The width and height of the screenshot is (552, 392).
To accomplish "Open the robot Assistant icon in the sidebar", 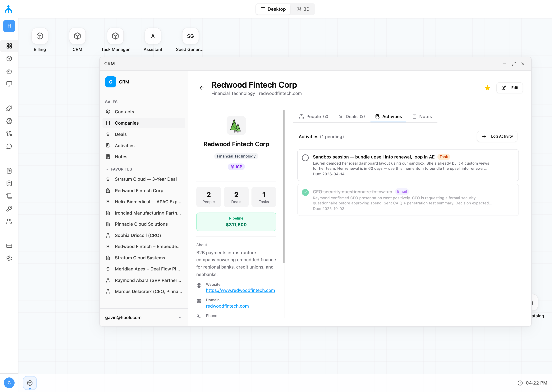I will (x=9, y=71).
